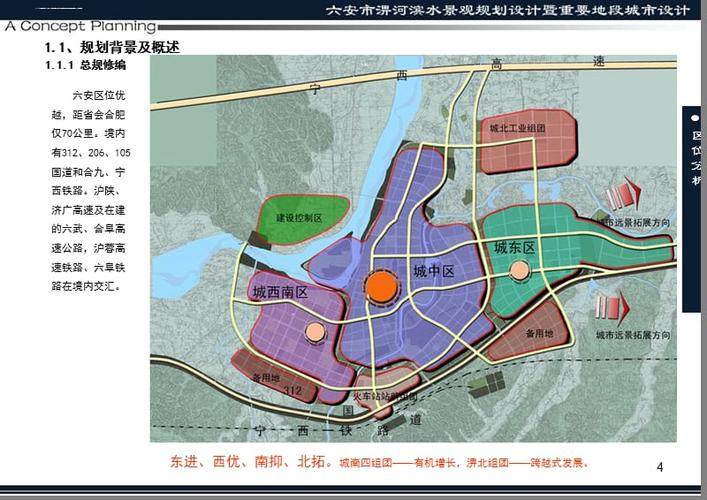Click the text line 速铁路、六阜铁
707x500 pixels.
pyautogui.click(x=88, y=267)
